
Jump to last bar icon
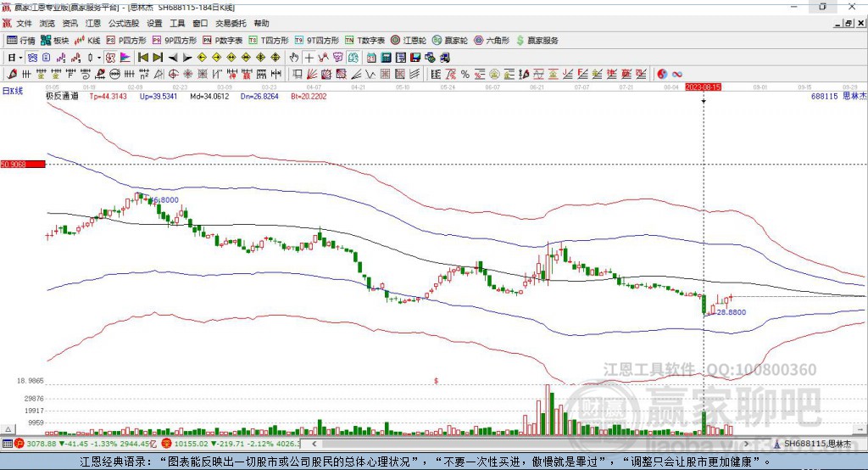(x=158, y=58)
